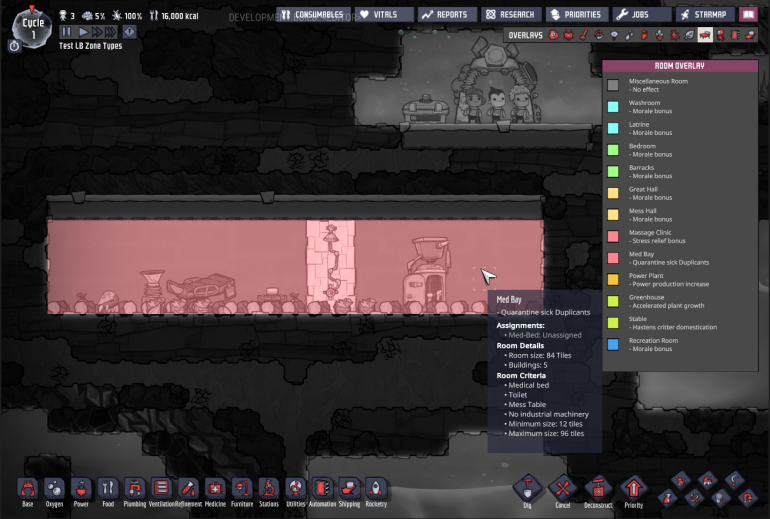Set game speed to fastest

click(110, 32)
